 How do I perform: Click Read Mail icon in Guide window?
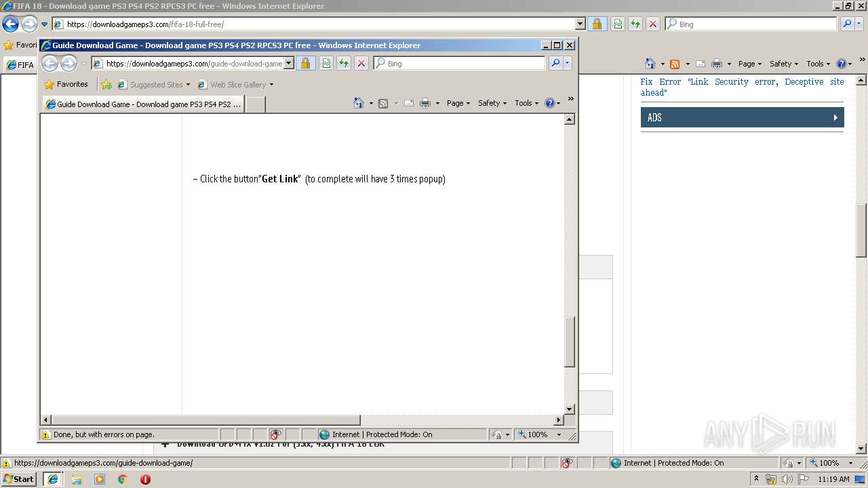(409, 103)
